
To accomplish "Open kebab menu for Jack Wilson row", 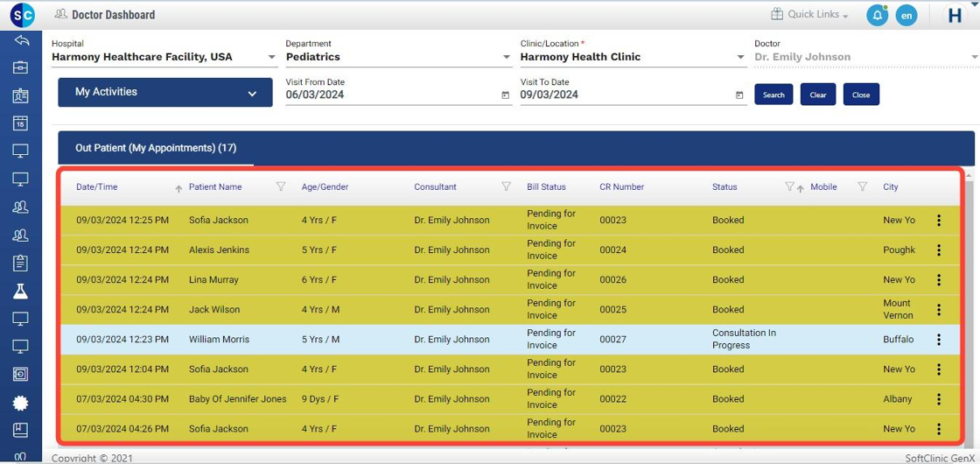I will click(939, 310).
